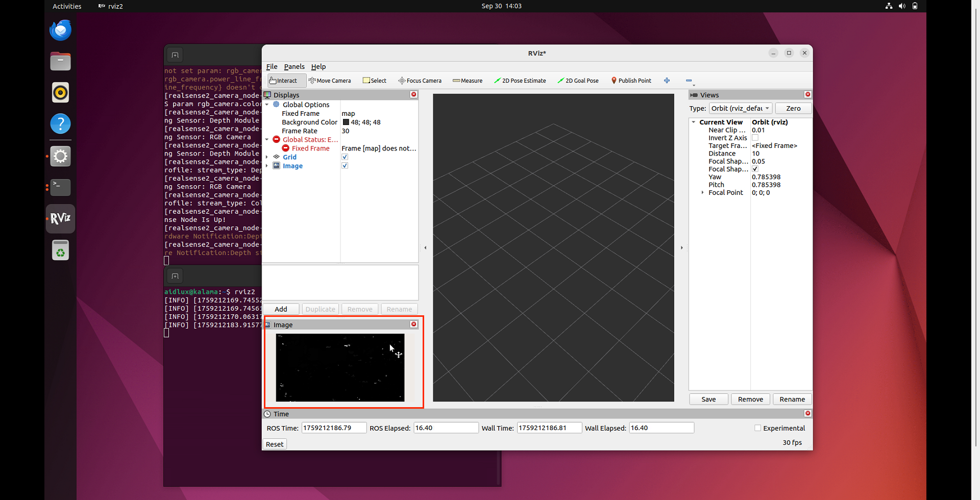980x500 pixels.
Task: Select the Publish Point tool
Action: coord(631,81)
